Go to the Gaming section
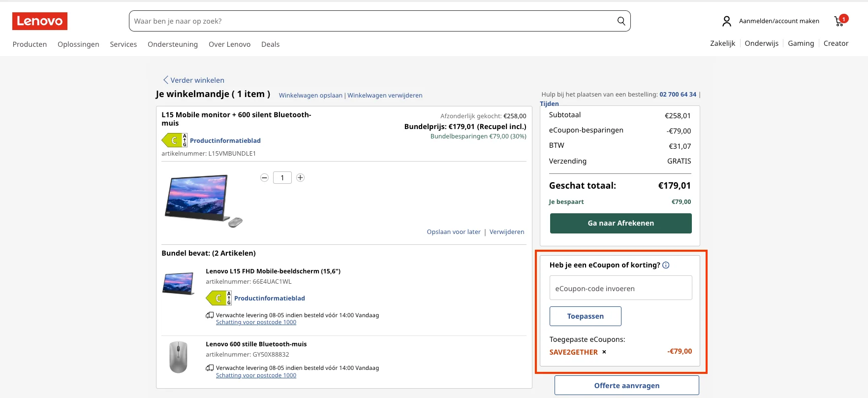Screen dimensions: 868x398 [x=801, y=43]
